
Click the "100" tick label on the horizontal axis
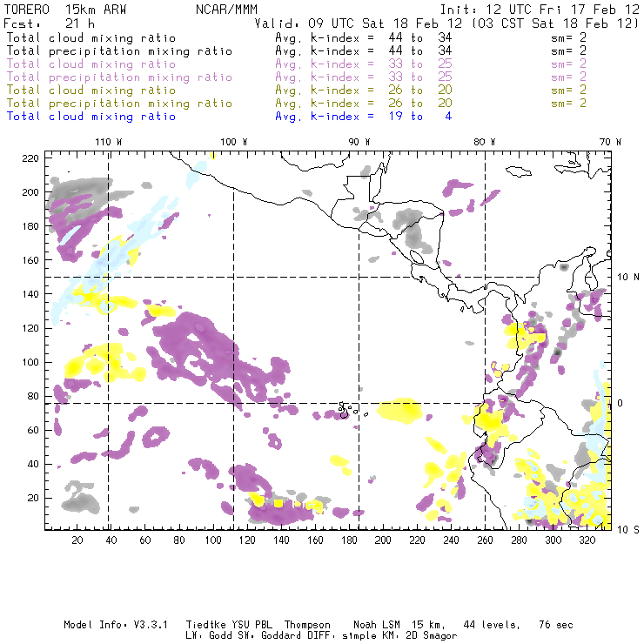point(213,540)
